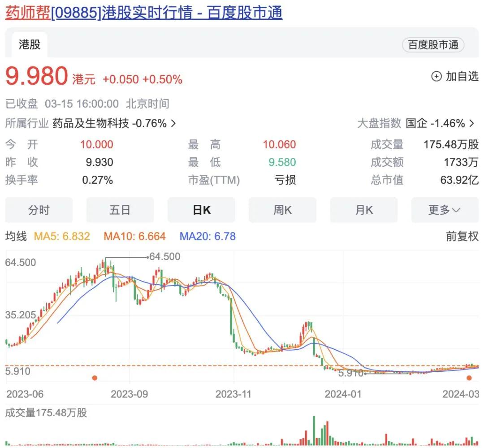Viewport: 484px width, 448px height.
Task: Click the 最低 value 9.580
Action: point(282,162)
